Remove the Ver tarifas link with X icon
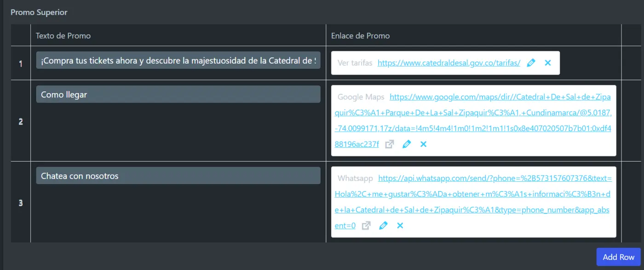Viewport: 644px width, 270px height. pos(547,63)
